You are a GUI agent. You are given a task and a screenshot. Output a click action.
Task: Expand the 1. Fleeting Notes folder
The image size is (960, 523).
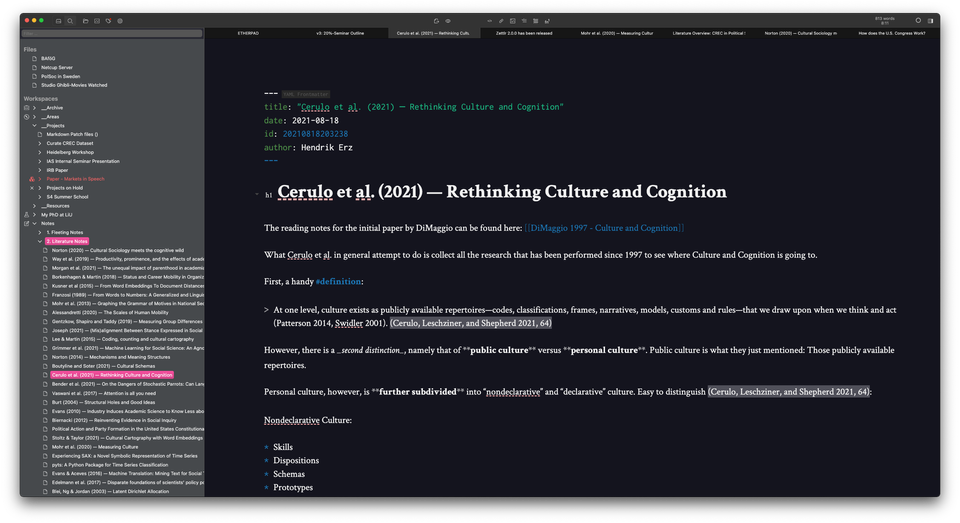40,233
